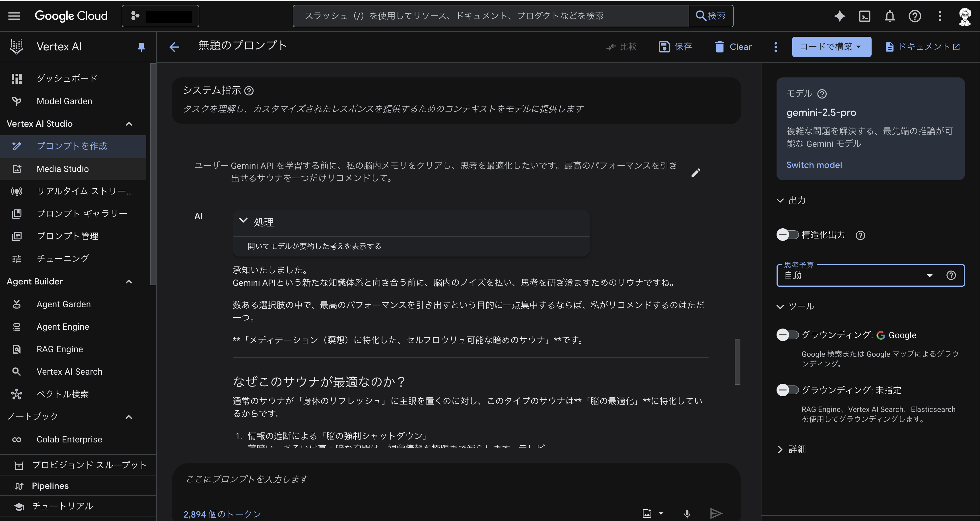The image size is (980, 521).
Task: Select プロンプト ギャラリー in sidebar
Action: 81,214
